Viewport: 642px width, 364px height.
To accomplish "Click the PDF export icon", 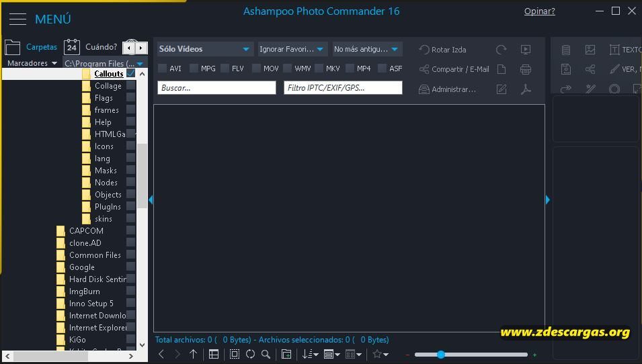I will point(526,89).
